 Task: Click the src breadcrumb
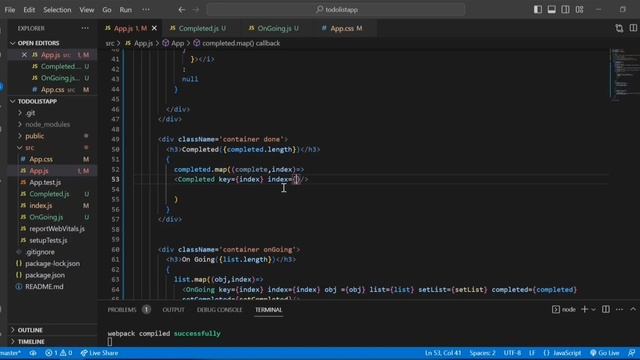pyautogui.click(x=110, y=43)
